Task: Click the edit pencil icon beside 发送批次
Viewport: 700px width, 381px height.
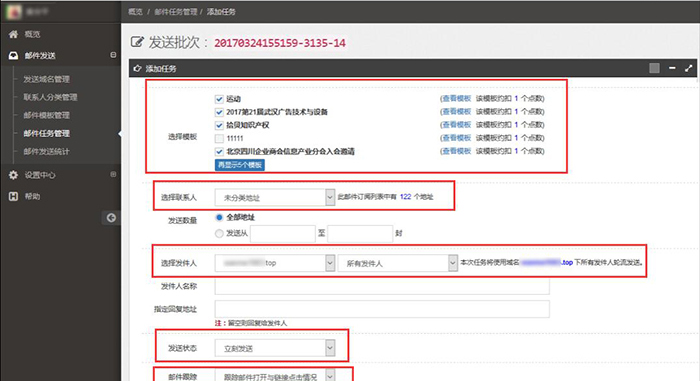Action: [137, 42]
